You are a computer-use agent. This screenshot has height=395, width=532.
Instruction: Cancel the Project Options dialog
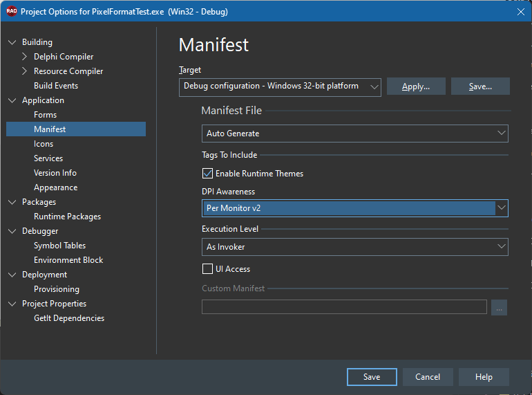click(428, 377)
